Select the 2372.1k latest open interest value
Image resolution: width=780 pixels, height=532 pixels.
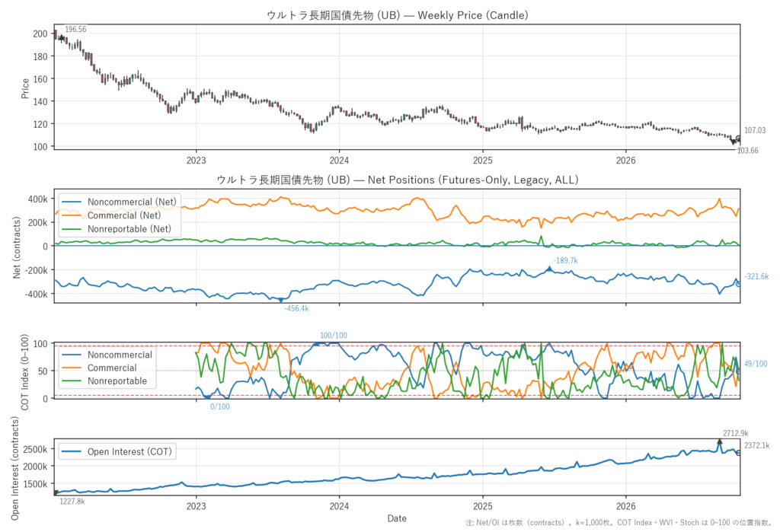pos(756,445)
